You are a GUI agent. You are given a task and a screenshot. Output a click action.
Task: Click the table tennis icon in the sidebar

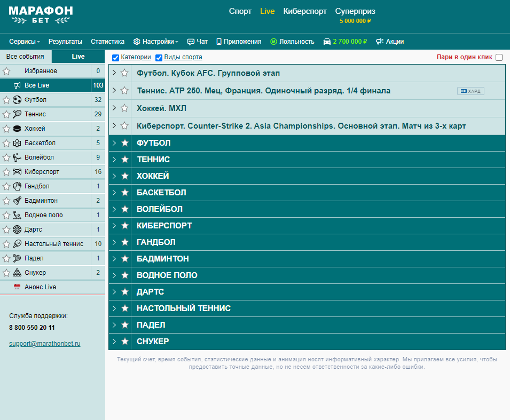pos(17,244)
